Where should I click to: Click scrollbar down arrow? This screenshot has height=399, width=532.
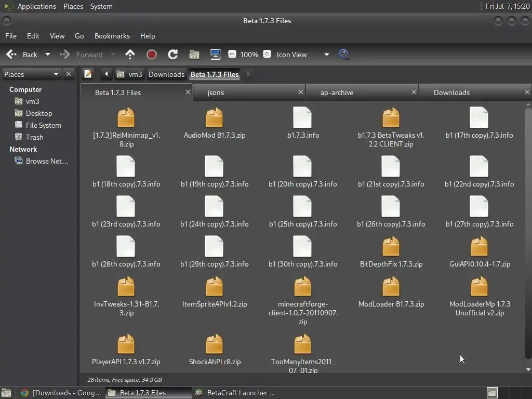click(x=528, y=369)
